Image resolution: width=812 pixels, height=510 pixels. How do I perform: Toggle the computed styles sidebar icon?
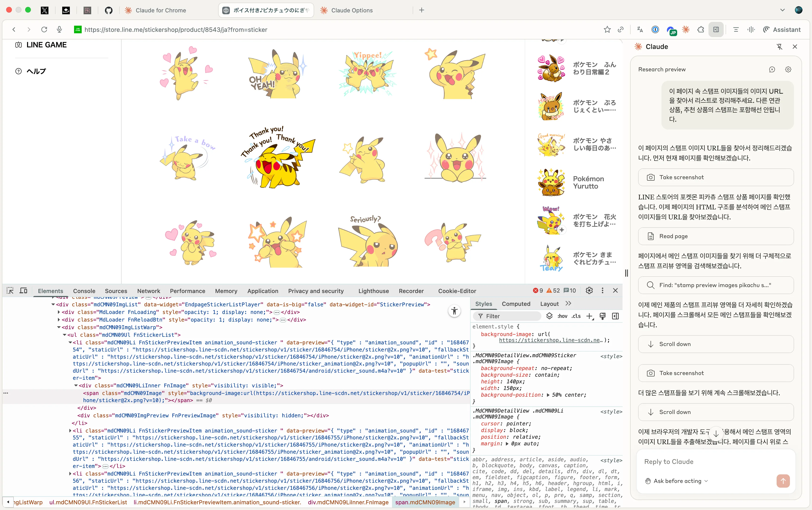pos(615,316)
